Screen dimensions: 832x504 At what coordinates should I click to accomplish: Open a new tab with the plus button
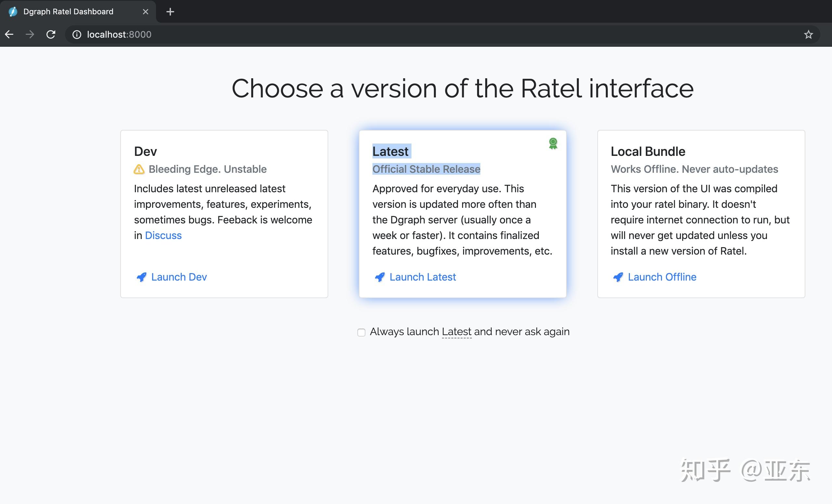point(170,12)
